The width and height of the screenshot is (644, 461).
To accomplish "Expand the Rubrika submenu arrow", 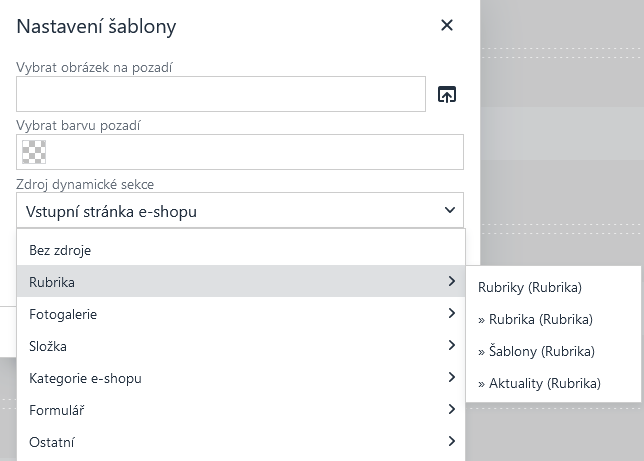I will coord(452,282).
